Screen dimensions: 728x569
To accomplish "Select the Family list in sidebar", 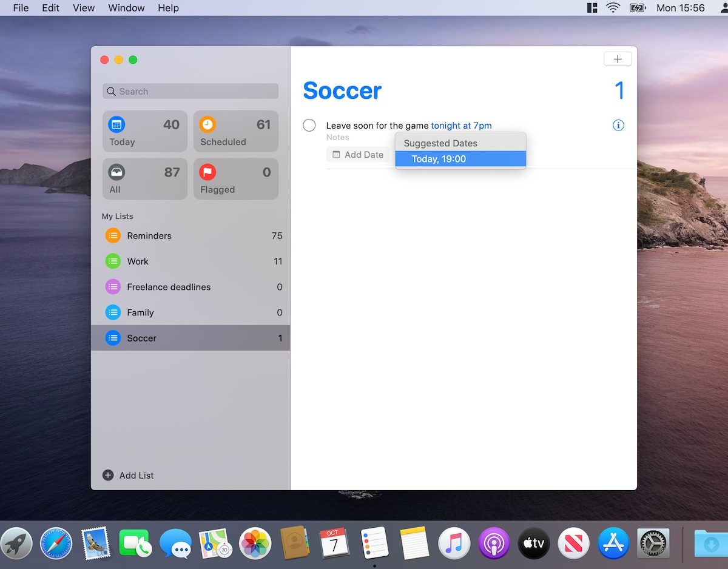I will (x=190, y=312).
